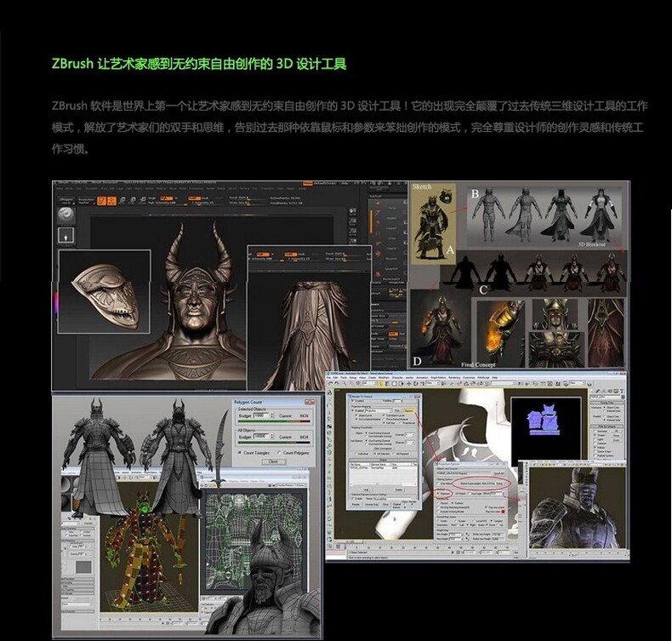672x641 pixels.
Task: Click the Close button in Polygon Count dialog
Action: click(273, 461)
